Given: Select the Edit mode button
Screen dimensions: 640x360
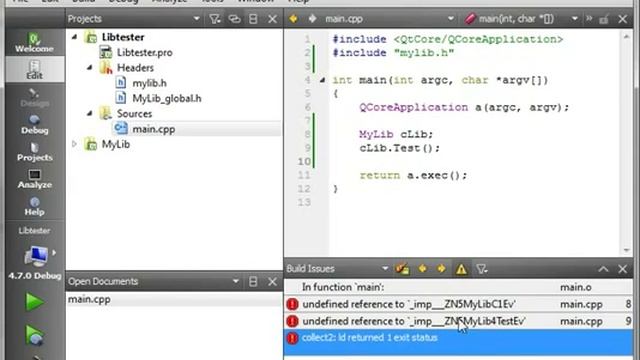Looking at the screenshot, I should pyautogui.click(x=34, y=70).
